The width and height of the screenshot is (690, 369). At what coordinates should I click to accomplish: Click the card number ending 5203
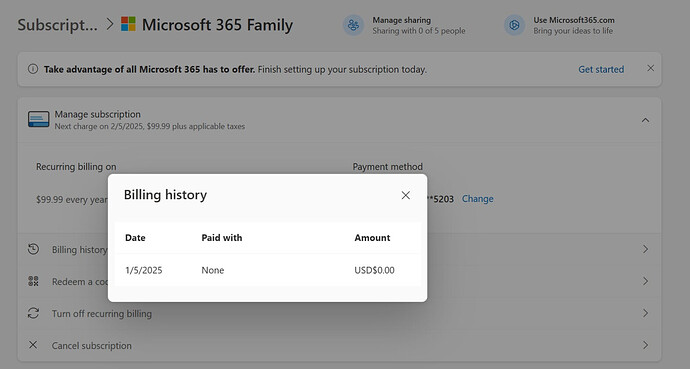[440, 199]
